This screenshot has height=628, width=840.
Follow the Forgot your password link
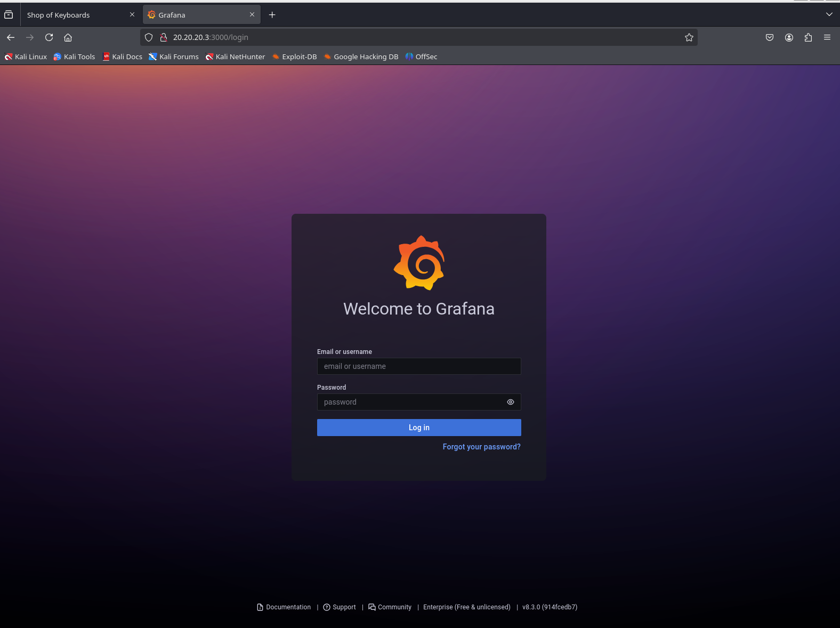[x=481, y=447]
